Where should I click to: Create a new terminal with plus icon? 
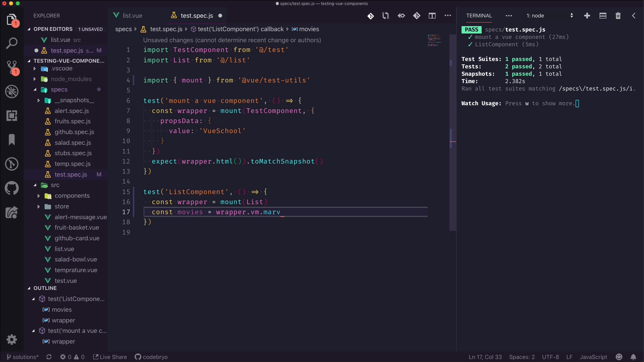click(587, 16)
